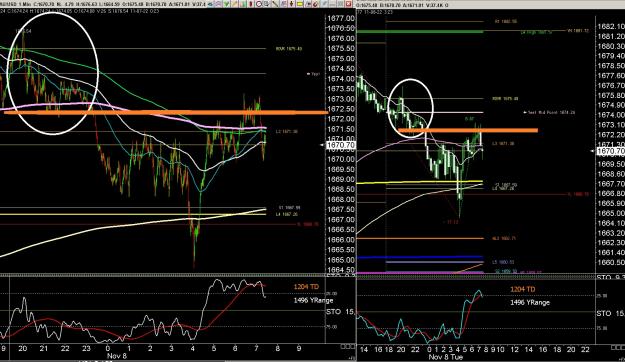Select the circle drawing tool in toolbar

coord(259,4)
